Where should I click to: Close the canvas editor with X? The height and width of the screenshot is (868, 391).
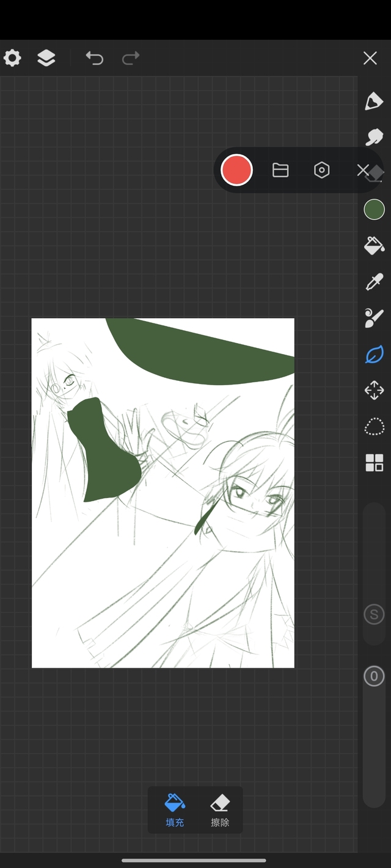[x=370, y=58]
